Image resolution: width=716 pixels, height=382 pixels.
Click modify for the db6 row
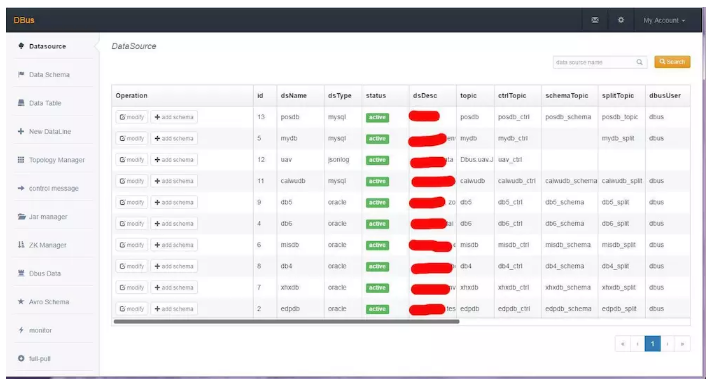point(132,224)
